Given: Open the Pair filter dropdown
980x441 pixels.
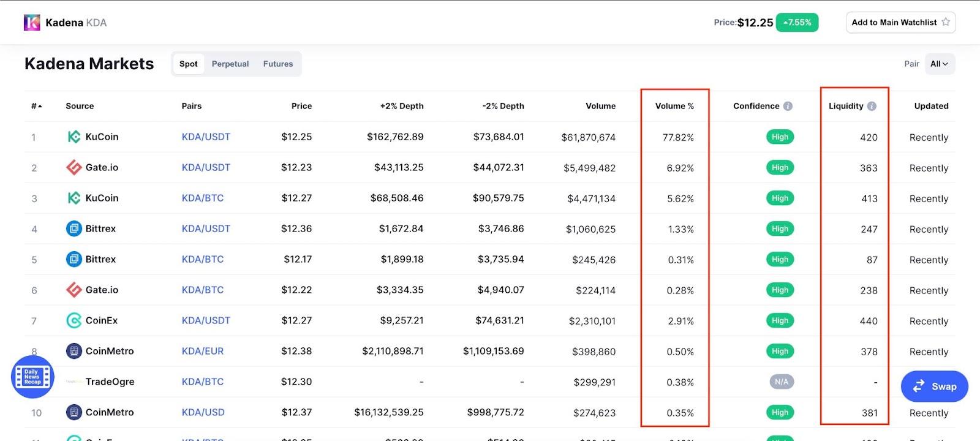Looking at the screenshot, I should coord(939,64).
